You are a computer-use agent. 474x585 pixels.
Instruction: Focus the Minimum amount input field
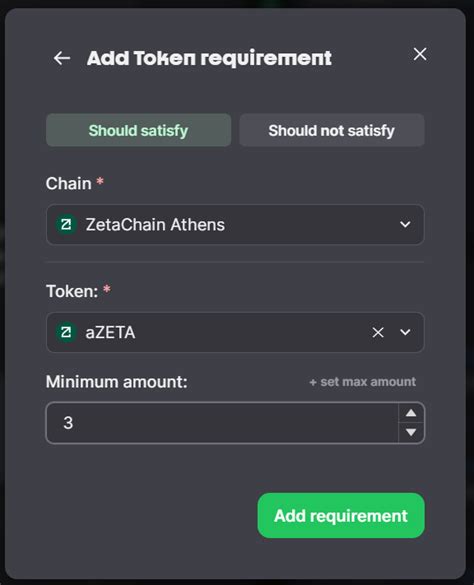tap(222, 423)
